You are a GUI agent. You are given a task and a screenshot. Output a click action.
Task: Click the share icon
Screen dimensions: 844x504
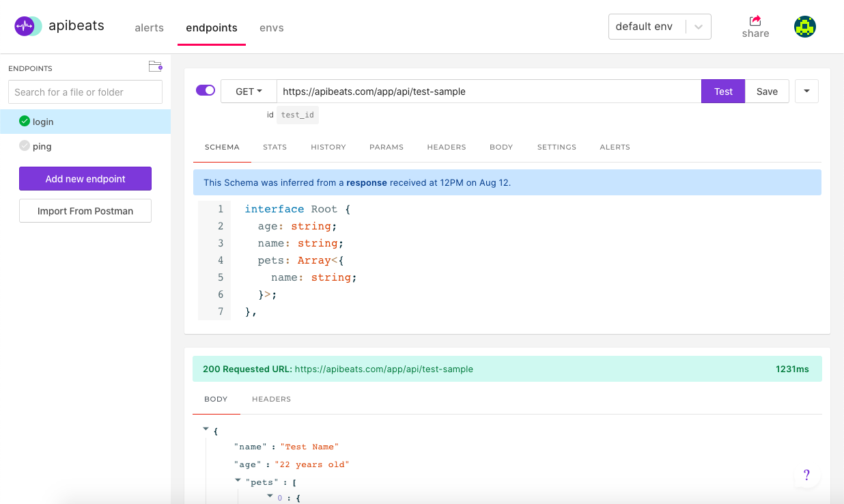755,20
